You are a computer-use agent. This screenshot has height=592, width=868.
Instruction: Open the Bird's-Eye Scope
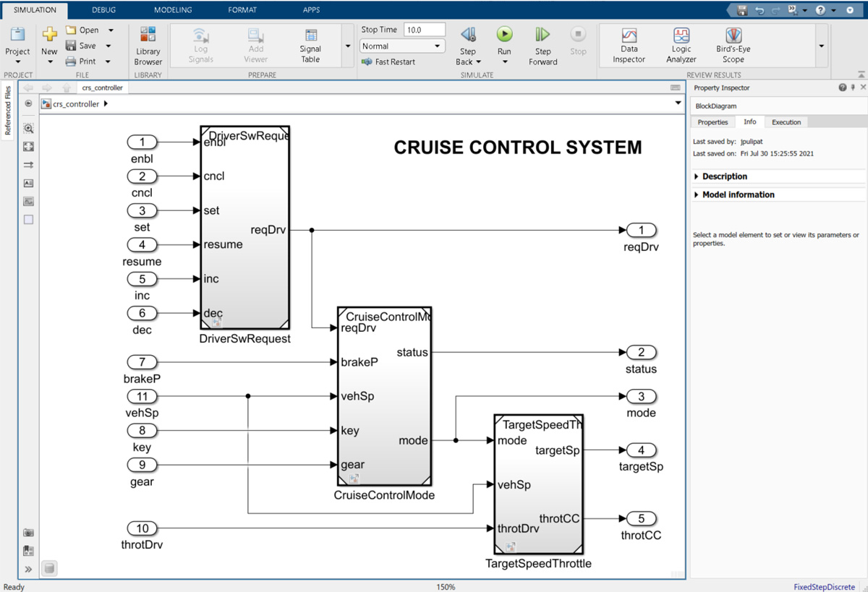point(733,45)
